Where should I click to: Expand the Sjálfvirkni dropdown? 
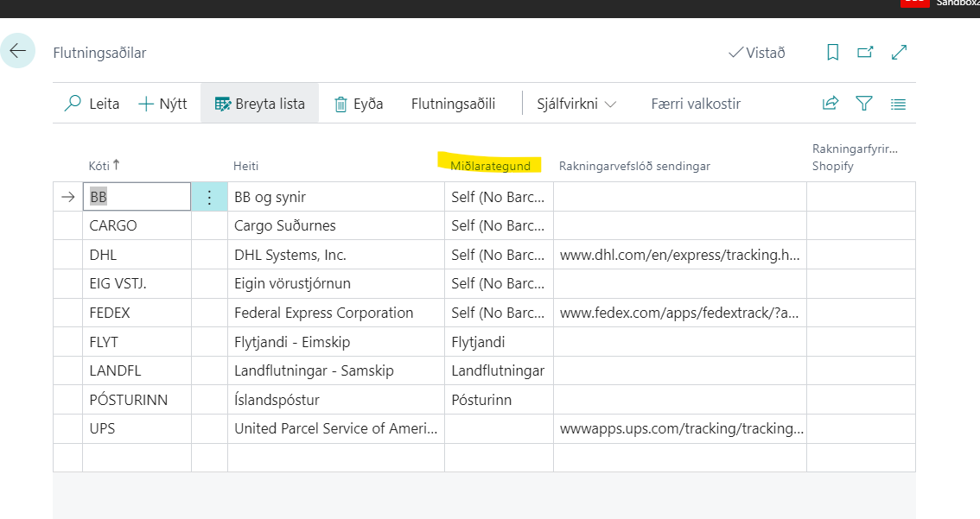(x=576, y=104)
